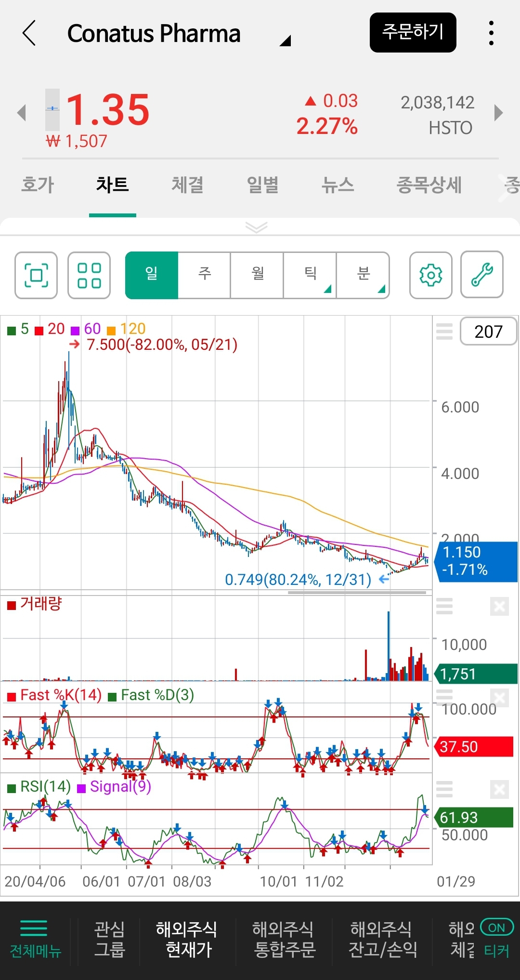This screenshot has width=520, height=980.
Task: Tap current price 1.35
Action: click(108, 110)
